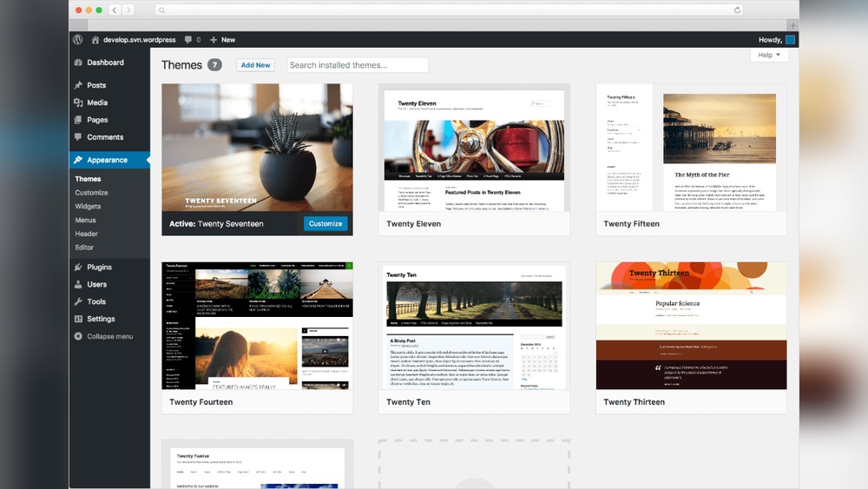
Task: Open the Plugins menu
Action: (99, 267)
